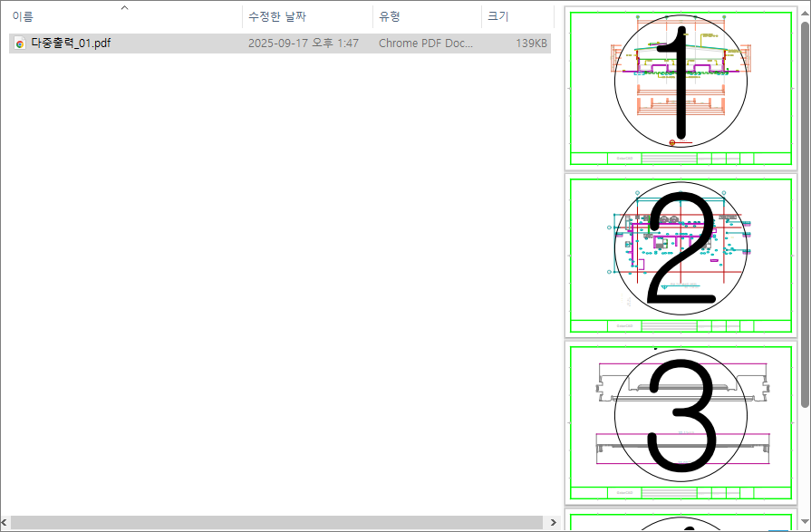This screenshot has height=532, width=811.
Task: Select preview page thumbnail numbered 1
Action: [681, 89]
